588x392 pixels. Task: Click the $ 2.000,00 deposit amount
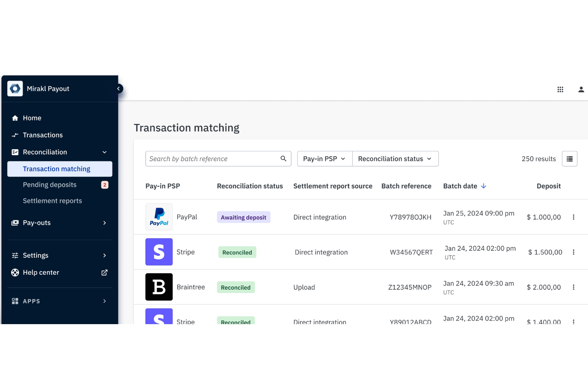(x=544, y=287)
